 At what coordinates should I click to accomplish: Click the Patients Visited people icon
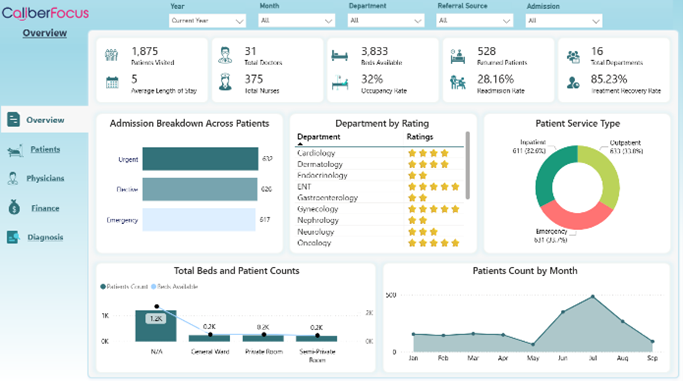[x=112, y=55]
